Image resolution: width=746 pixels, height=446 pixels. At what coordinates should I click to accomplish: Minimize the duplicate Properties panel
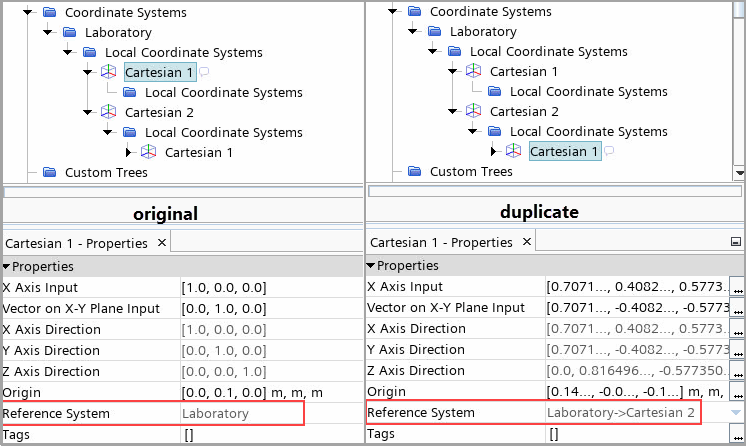(x=736, y=242)
